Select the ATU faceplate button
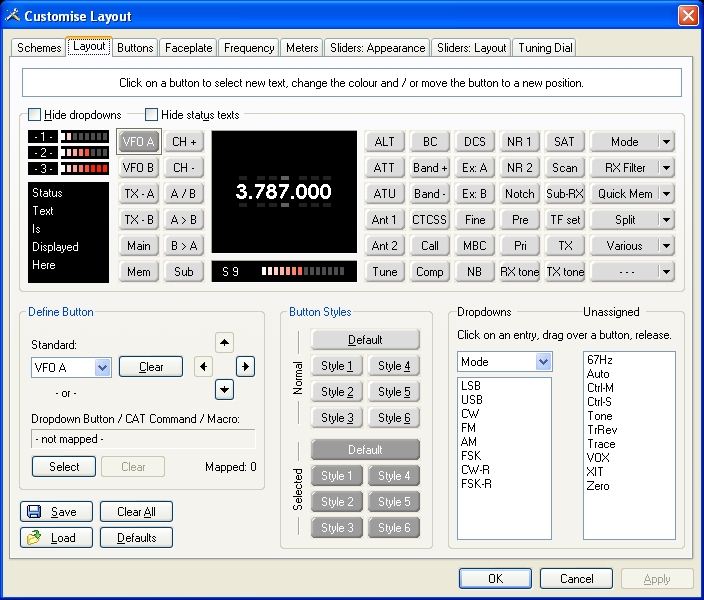The image size is (704, 600). [x=385, y=194]
